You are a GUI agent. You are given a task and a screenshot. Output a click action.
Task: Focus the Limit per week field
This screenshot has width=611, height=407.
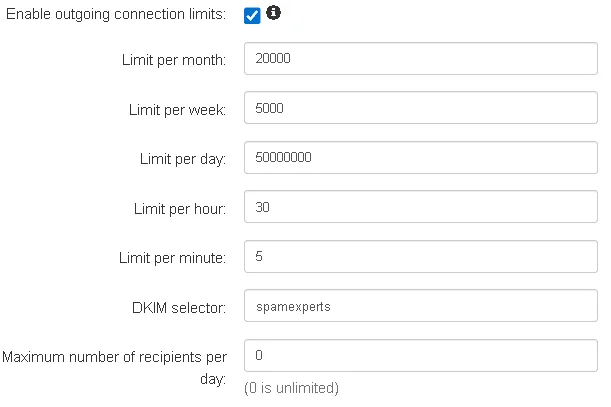[x=421, y=108]
